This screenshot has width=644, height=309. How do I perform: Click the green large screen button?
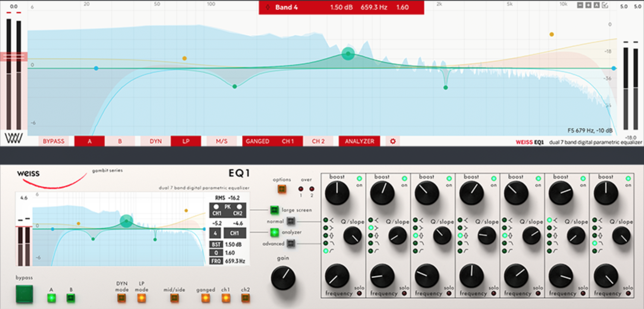(274, 210)
